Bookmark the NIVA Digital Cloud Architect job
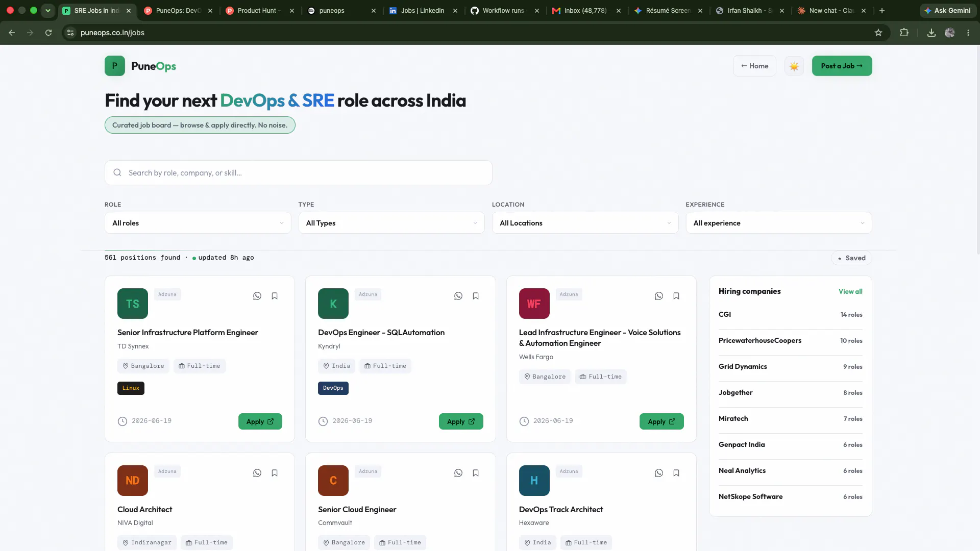The image size is (980, 551). tap(275, 473)
